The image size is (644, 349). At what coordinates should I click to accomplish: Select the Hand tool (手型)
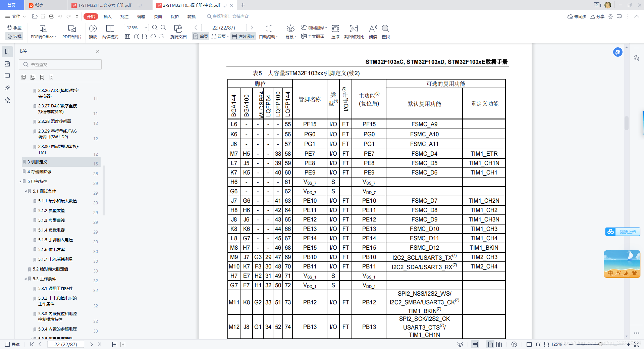14,28
